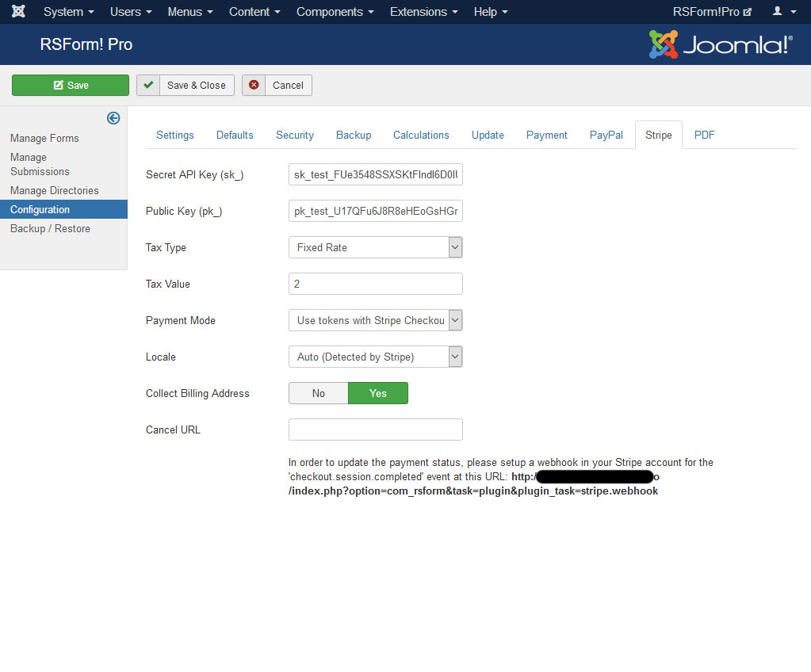
Task: Switch to the PayPal tab
Action: click(x=606, y=135)
